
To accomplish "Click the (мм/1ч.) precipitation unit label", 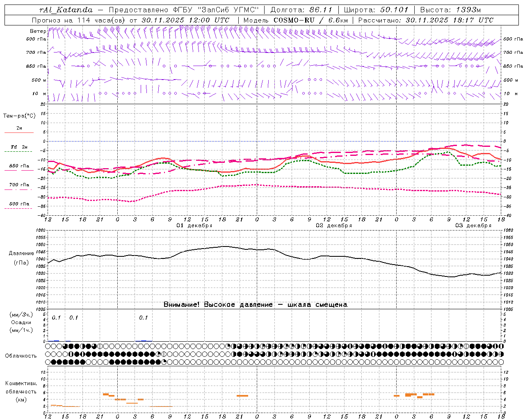I will pos(21,330).
